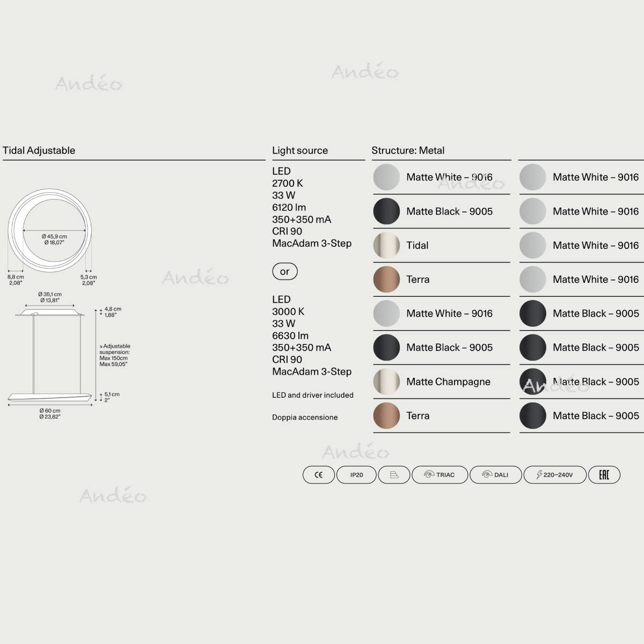Click the 'LED and driver included' note
644x644 pixels.
(x=313, y=395)
